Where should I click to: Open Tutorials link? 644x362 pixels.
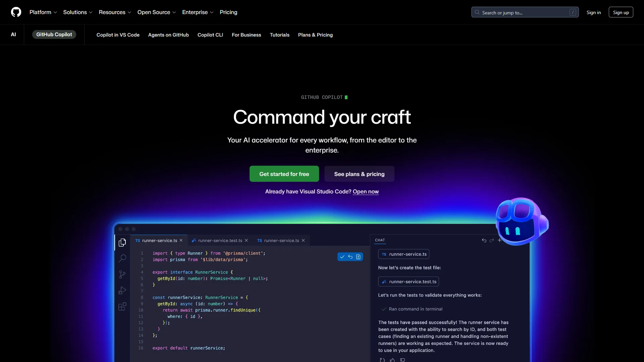(280, 35)
